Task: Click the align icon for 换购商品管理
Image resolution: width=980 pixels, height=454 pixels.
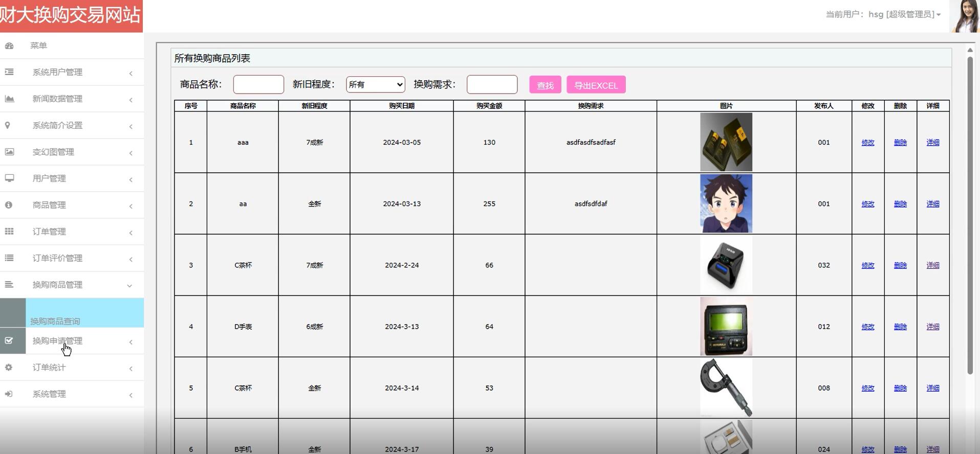Action: click(x=9, y=285)
